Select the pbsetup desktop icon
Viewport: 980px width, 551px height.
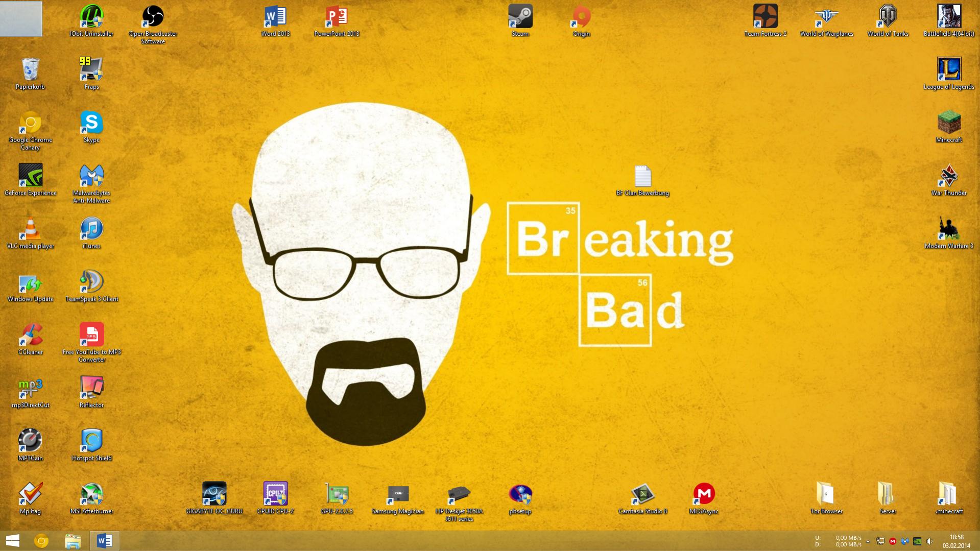click(x=520, y=499)
